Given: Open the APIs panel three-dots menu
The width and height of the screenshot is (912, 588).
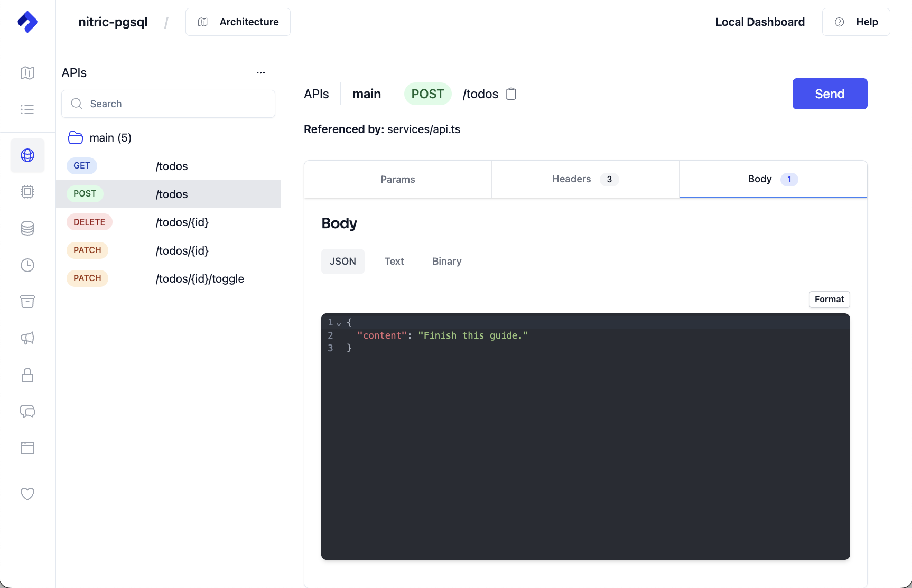Looking at the screenshot, I should (260, 73).
